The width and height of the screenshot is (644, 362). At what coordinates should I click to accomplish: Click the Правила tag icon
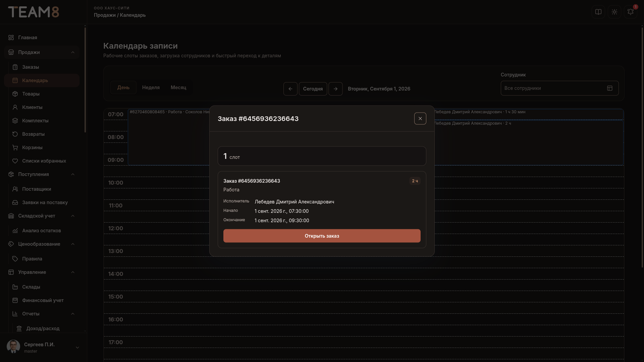click(15, 259)
